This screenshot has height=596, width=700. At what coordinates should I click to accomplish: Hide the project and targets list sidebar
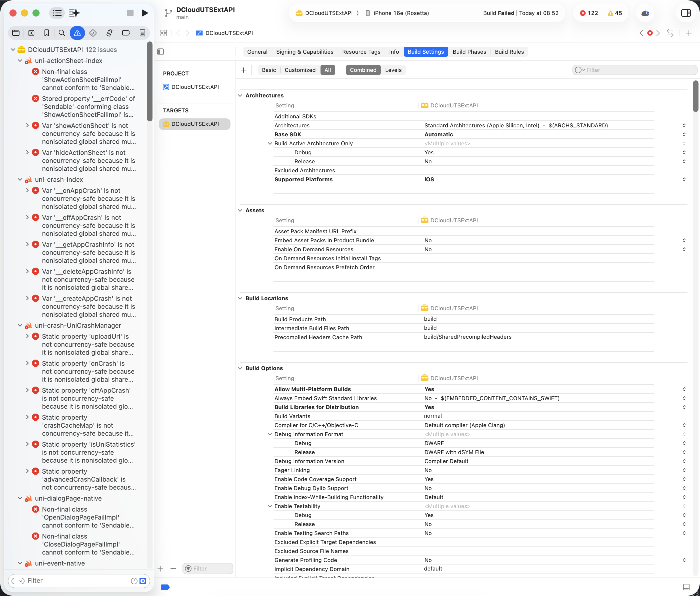(x=161, y=52)
